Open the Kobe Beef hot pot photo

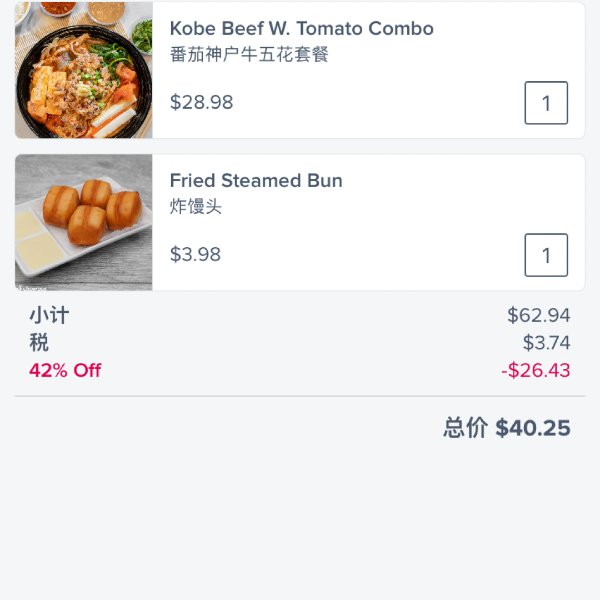click(x=83, y=70)
